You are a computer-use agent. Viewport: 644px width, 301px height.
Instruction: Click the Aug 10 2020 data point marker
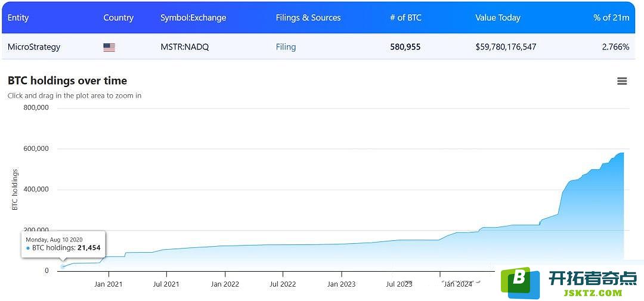tap(63, 266)
